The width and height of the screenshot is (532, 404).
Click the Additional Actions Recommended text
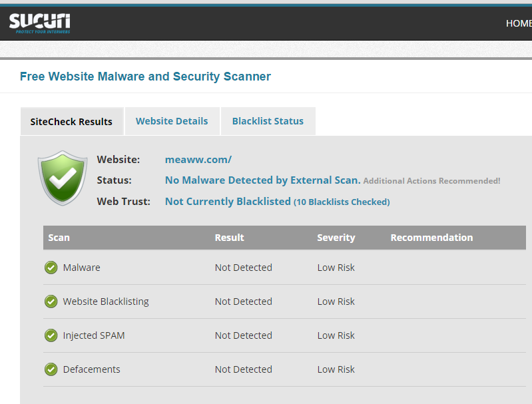click(x=431, y=181)
